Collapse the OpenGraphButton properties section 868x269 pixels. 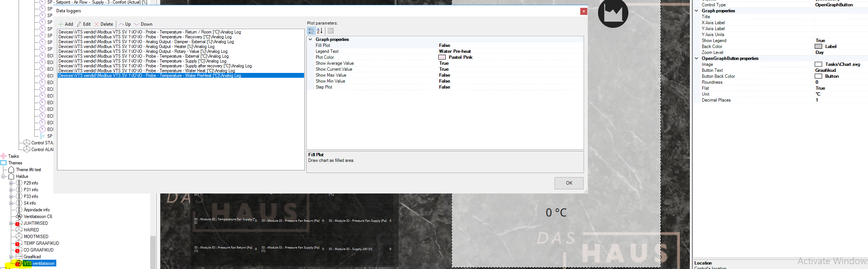(x=697, y=58)
